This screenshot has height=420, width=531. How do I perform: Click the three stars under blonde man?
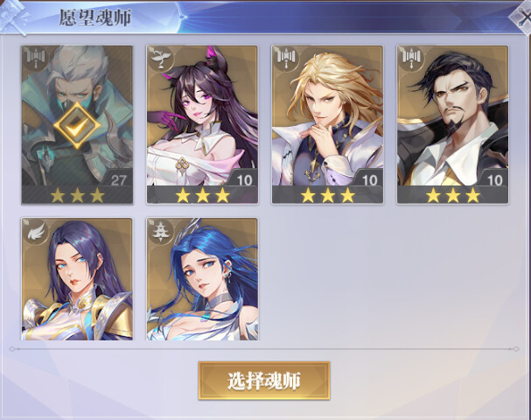coord(327,195)
